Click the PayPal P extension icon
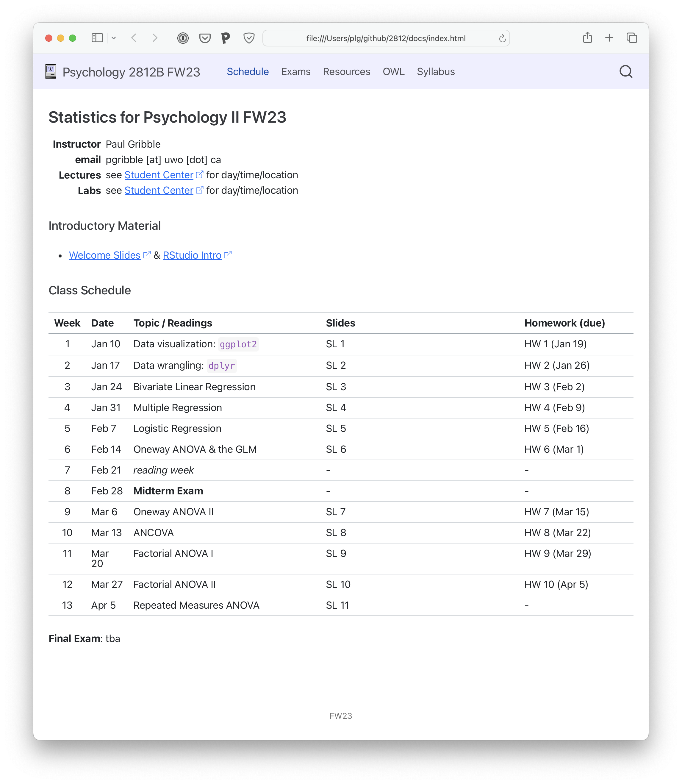The image size is (682, 784). coord(226,38)
